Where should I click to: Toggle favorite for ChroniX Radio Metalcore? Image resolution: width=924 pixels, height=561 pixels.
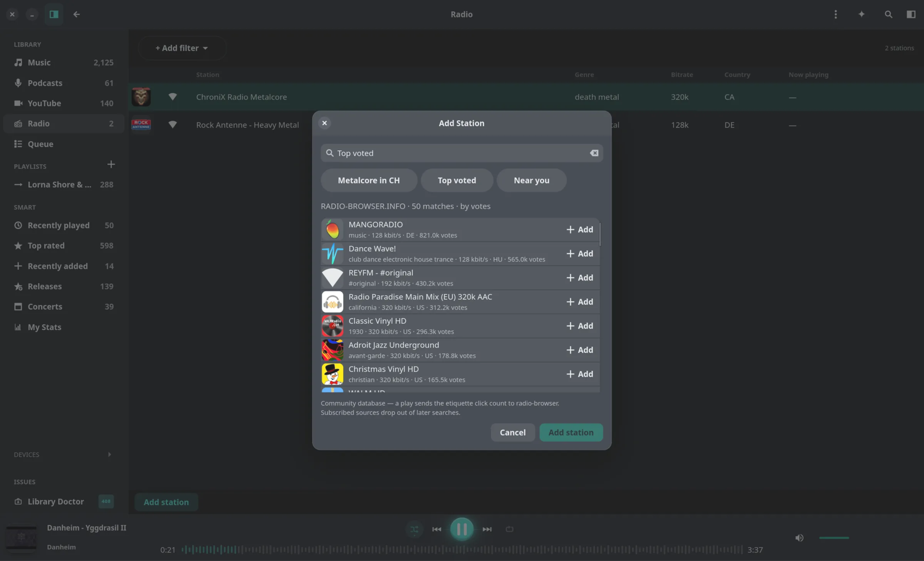(172, 97)
